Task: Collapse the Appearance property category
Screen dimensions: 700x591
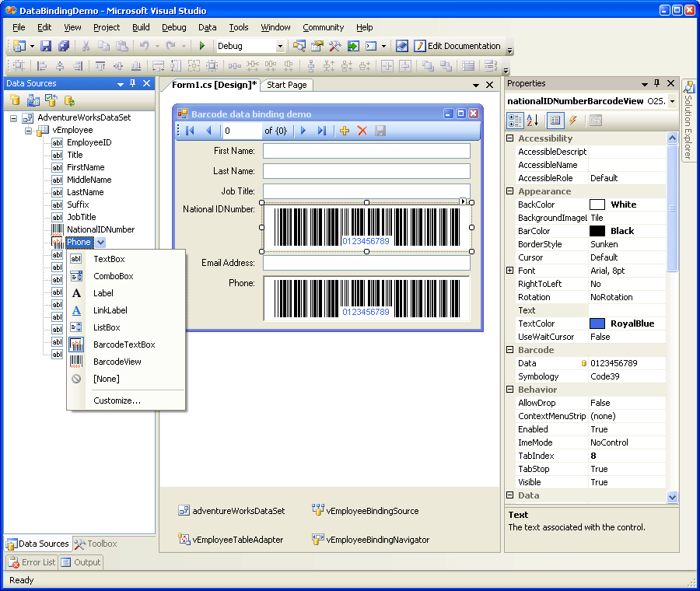Action: (x=510, y=191)
